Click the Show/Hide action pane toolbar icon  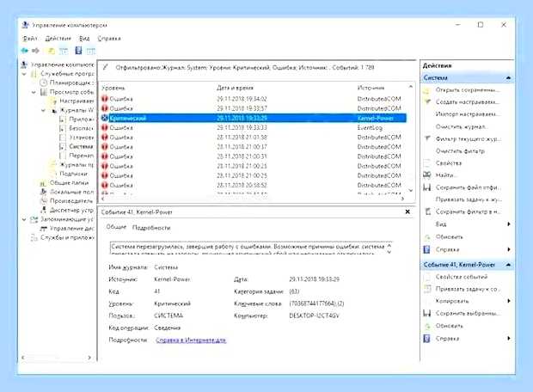tap(90, 51)
